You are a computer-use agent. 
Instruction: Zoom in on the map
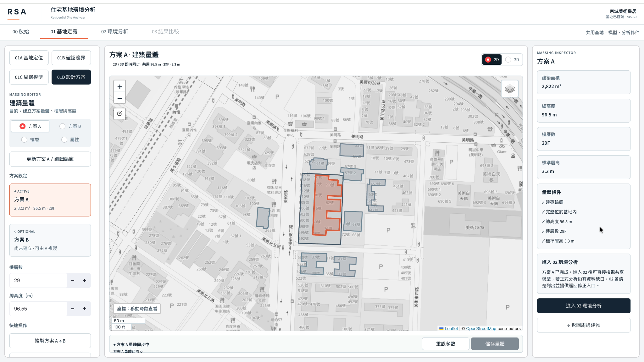[119, 87]
